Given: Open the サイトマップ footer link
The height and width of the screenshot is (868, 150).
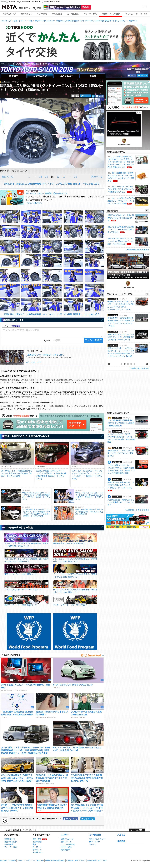Looking at the screenshot, I should click(x=80, y=860).
